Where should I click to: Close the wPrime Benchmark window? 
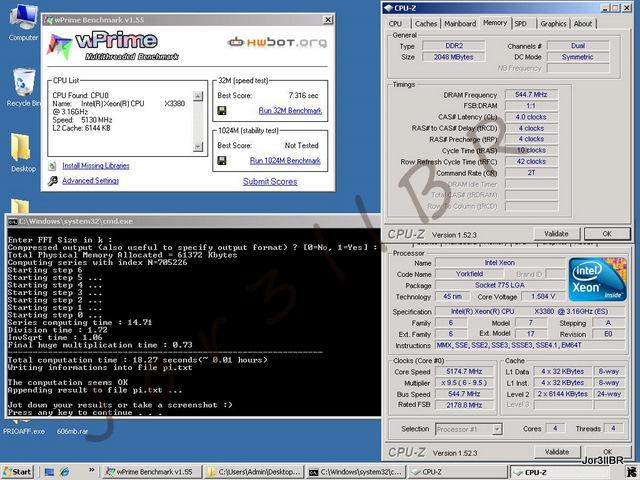[x=328, y=20]
